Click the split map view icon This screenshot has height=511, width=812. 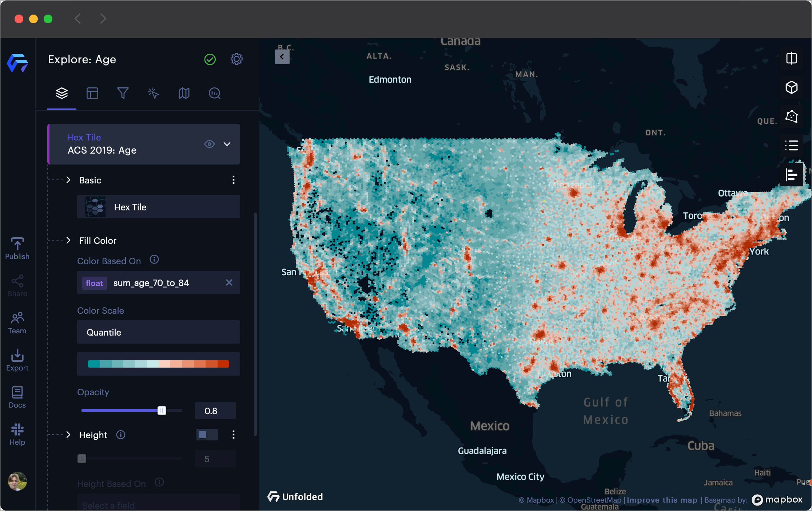click(791, 58)
